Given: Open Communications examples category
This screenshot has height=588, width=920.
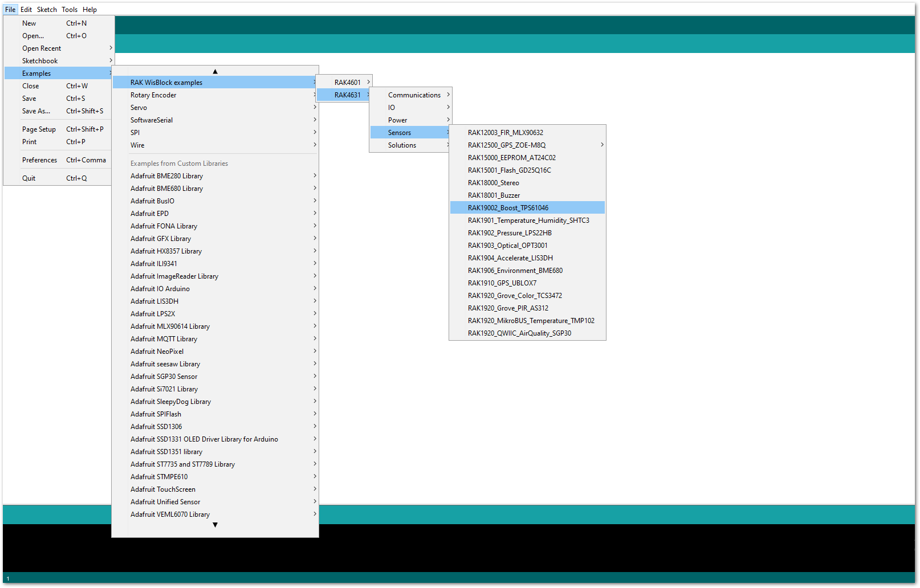Looking at the screenshot, I should tap(410, 95).
